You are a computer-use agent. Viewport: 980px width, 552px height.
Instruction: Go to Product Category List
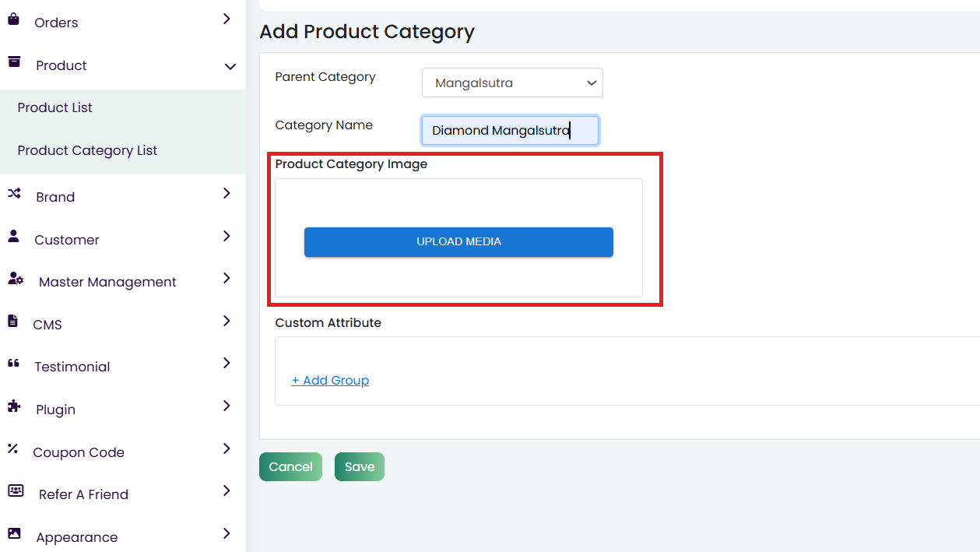point(87,151)
